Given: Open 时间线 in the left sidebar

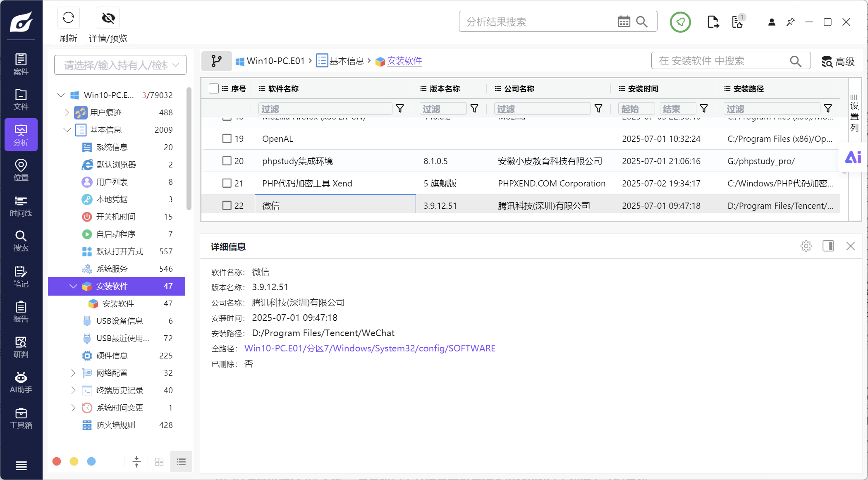Looking at the screenshot, I should pyautogui.click(x=21, y=206).
